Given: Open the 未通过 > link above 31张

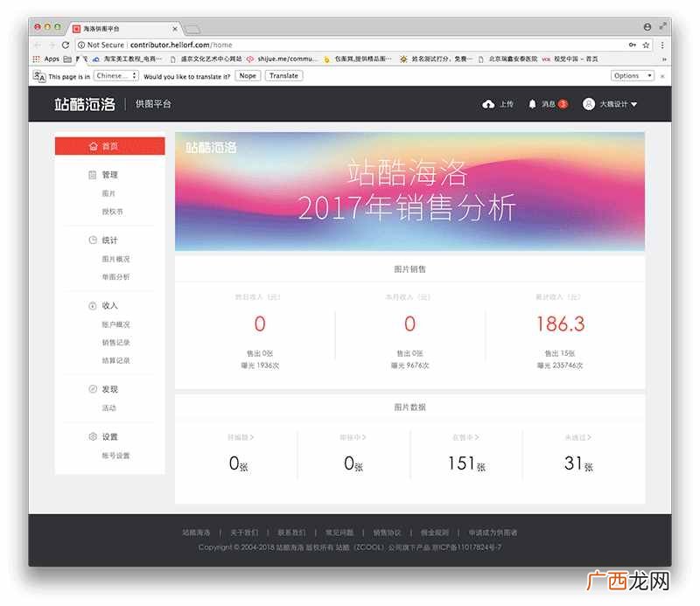Looking at the screenshot, I should pyautogui.click(x=577, y=437).
